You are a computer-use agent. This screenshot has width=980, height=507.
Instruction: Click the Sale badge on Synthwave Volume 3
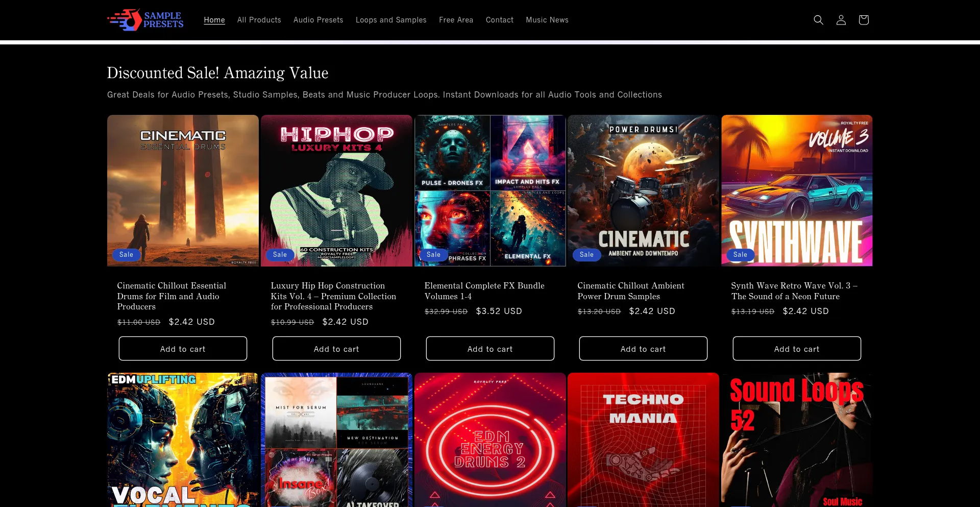[740, 255]
